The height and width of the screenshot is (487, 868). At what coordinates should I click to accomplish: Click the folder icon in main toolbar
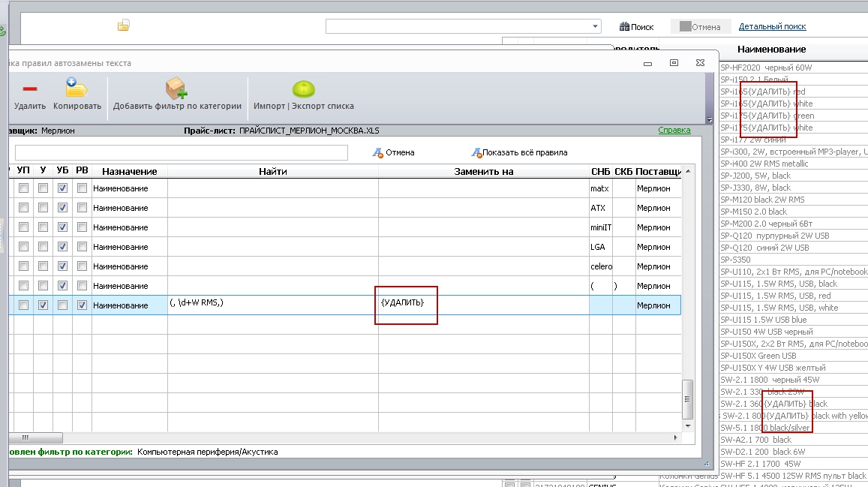point(124,26)
